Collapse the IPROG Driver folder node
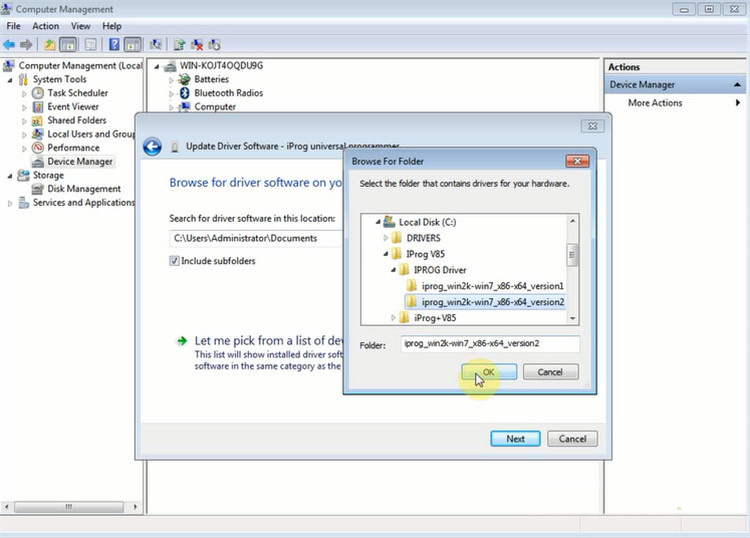Screen dimensions: 750x538 click(393, 270)
